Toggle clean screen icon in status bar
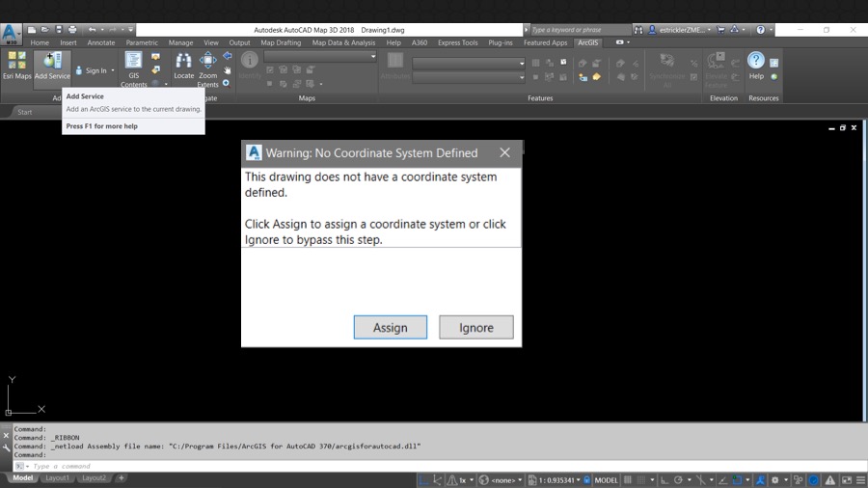 pos(847,480)
